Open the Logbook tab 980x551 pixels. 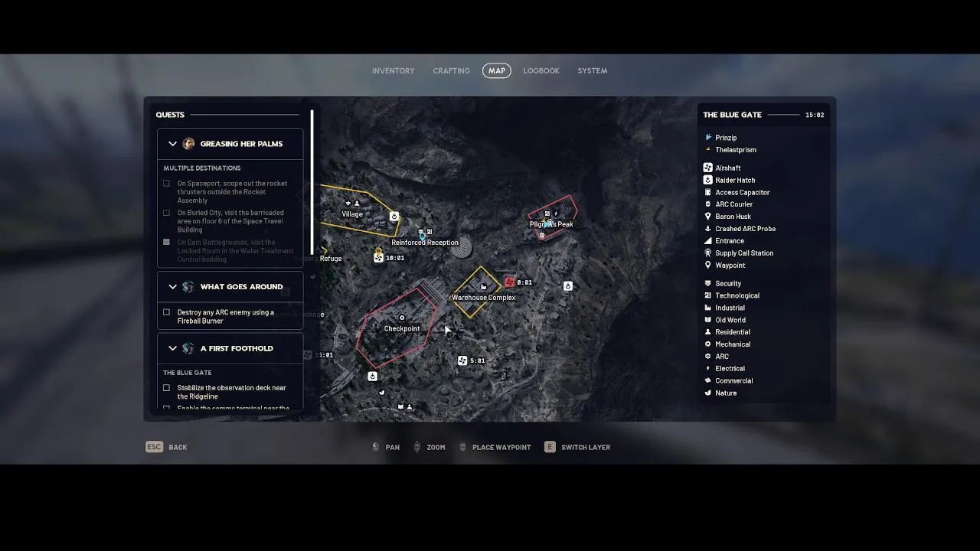click(x=541, y=70)
